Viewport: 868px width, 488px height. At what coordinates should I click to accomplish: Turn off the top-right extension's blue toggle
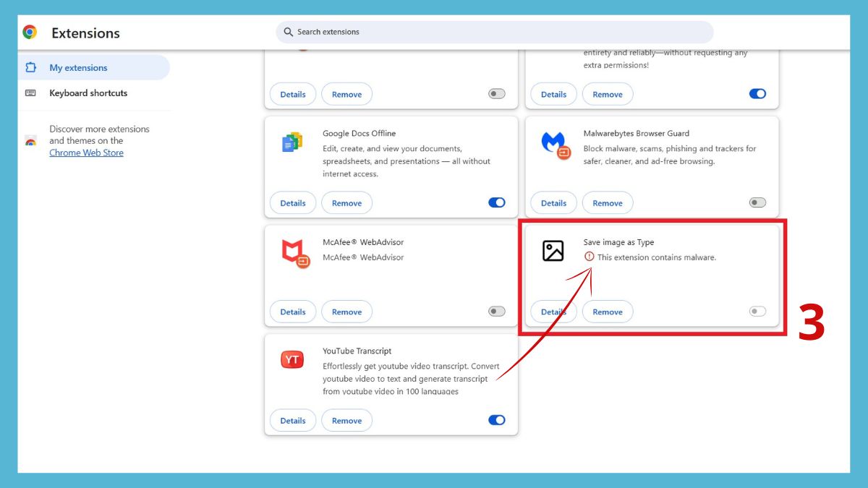coord(757,94)
